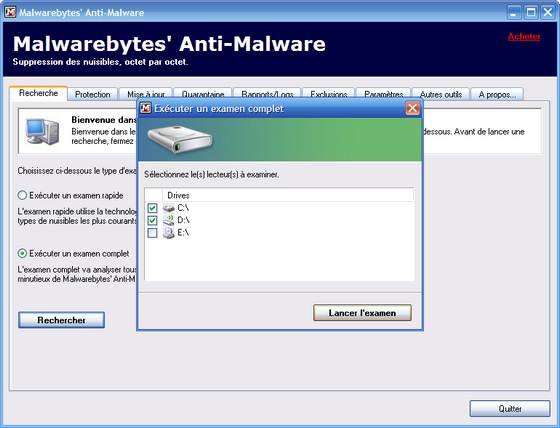
Task: Click the E:\ drive label
Action: [x=183, y=233]
